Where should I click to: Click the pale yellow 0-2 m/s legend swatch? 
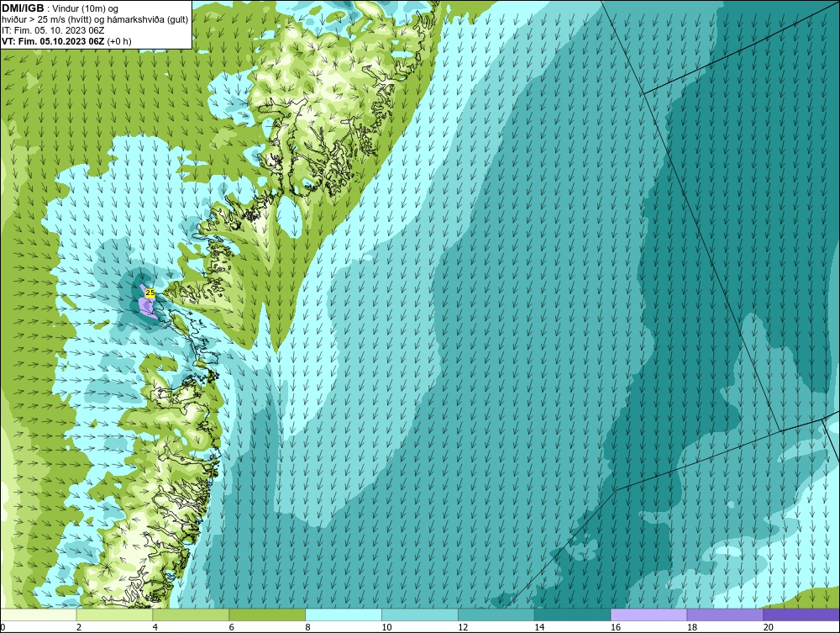click(39, 615)
